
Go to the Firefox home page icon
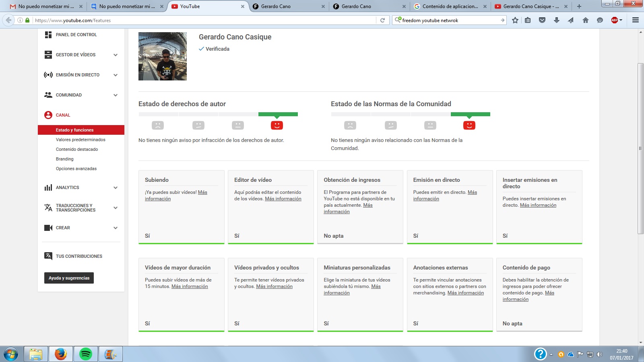(586, 20)
